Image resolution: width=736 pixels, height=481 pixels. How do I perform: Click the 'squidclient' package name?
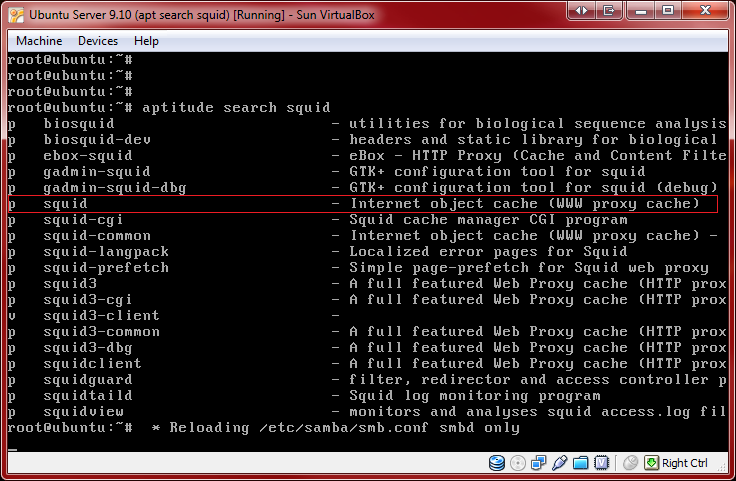[92, 363]
